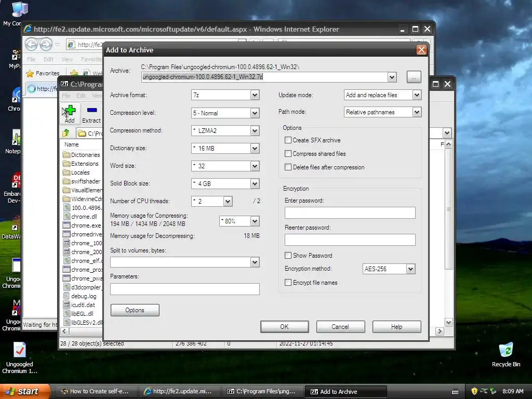Click the Options button below Parameters
Image resolution: width=532 pixels, height=399 pixels.
pos(135,310)
